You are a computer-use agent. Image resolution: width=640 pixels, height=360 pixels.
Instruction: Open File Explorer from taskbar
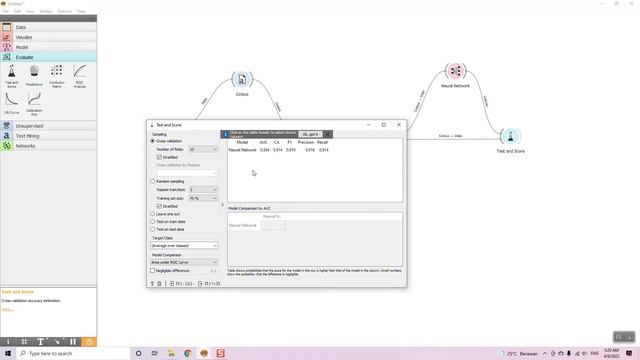coord(171,353)
